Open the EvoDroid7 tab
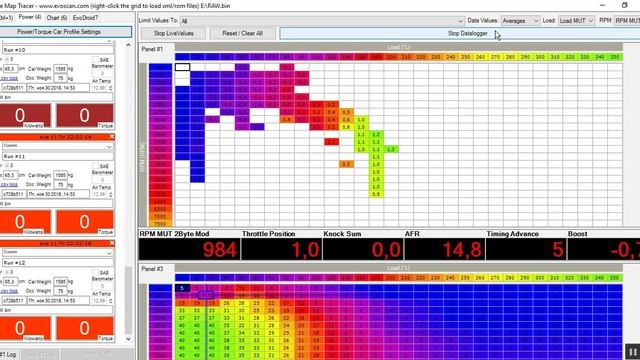640x360 pixels. click(85, 18)
